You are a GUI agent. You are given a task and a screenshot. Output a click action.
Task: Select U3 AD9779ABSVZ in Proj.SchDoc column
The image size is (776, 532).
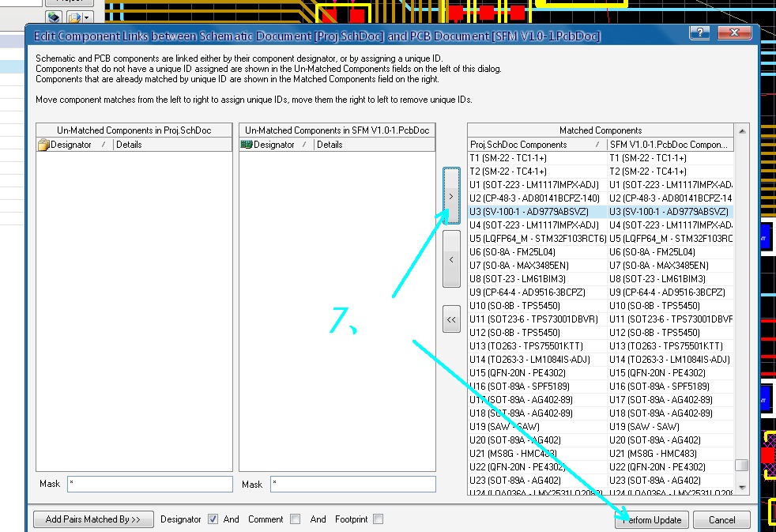click(x=537, y=211)
